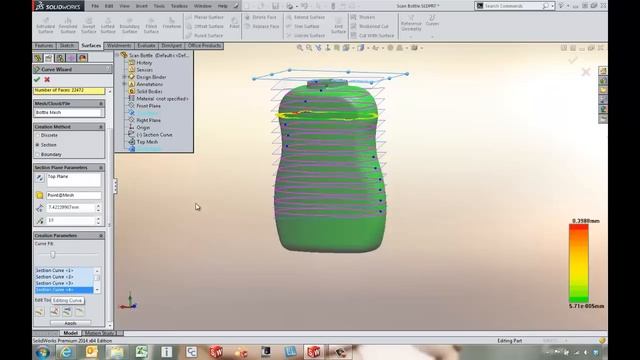Collapse the Creation Parameters section
640x360 pixels.
click(101, 236)
